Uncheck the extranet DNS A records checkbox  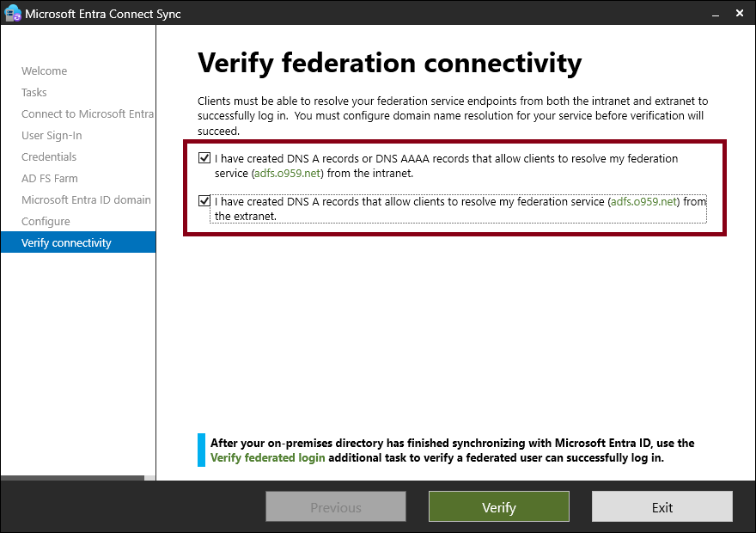(204, 200)
